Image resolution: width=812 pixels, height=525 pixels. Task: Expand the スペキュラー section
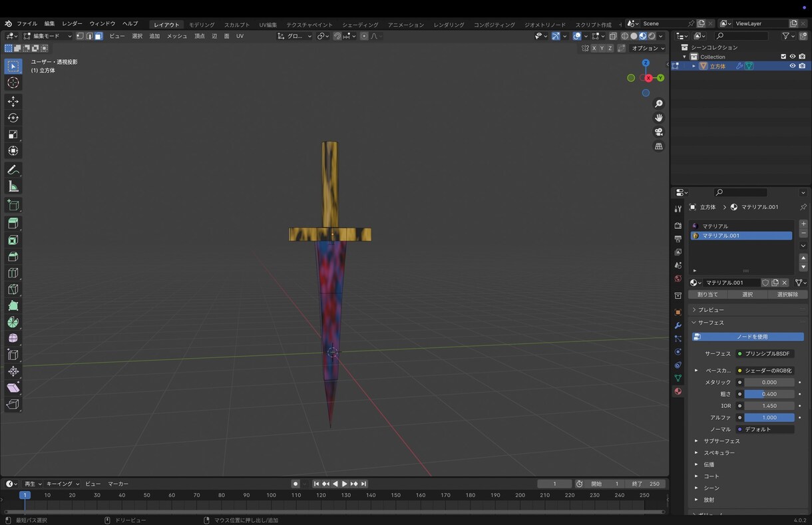(x=696, y=452)
